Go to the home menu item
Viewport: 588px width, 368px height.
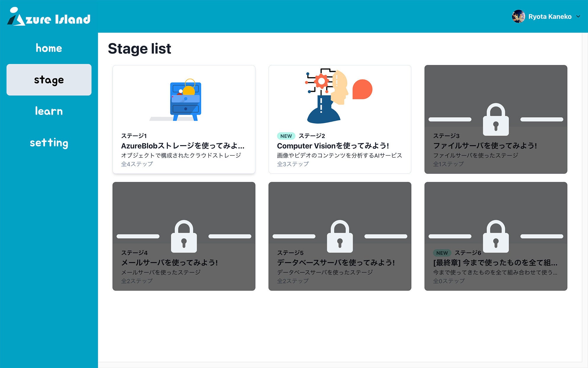pos(49,48)
